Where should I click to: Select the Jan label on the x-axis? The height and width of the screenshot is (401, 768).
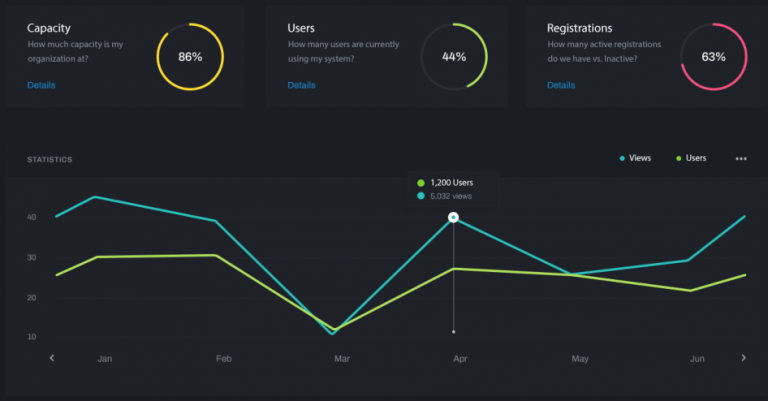[x=105, y=358]
